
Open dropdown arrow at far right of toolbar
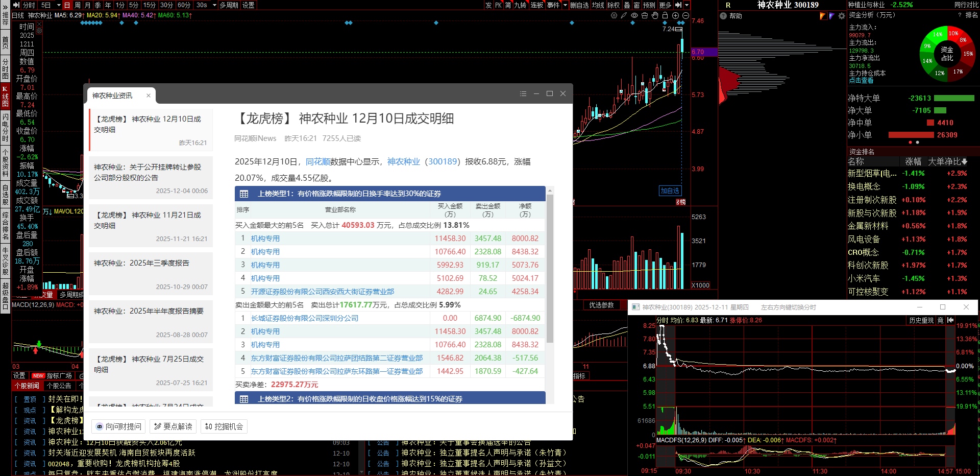(687, 5)
